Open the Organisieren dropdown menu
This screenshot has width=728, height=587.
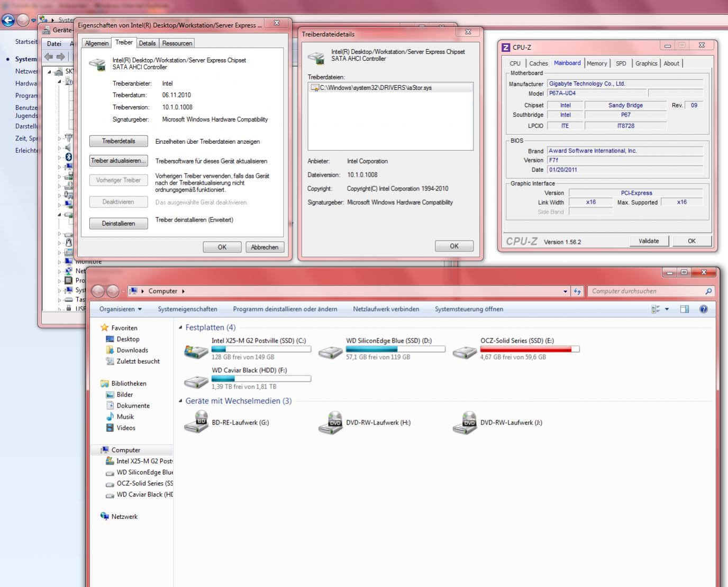point(121,309)
